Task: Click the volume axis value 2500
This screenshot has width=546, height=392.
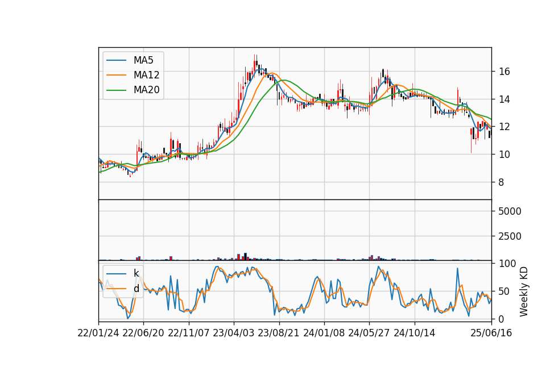Action: (x=510, y=236)
